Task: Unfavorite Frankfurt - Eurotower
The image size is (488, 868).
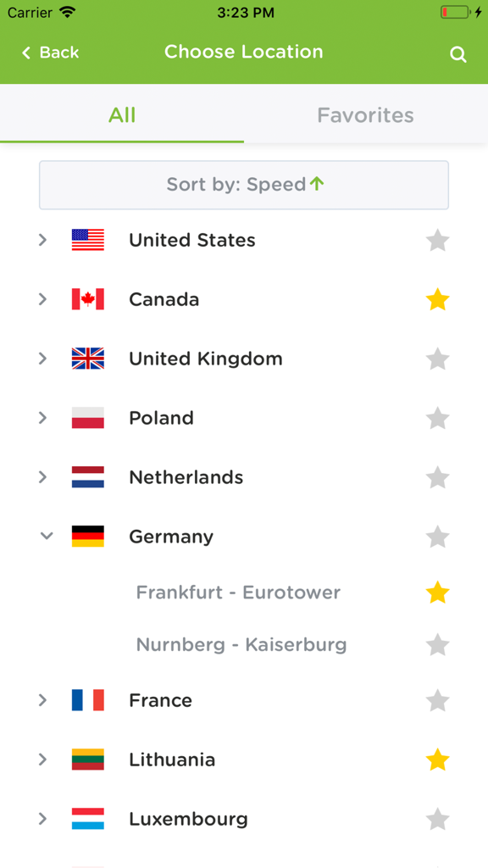Action: tap(438, 593)
